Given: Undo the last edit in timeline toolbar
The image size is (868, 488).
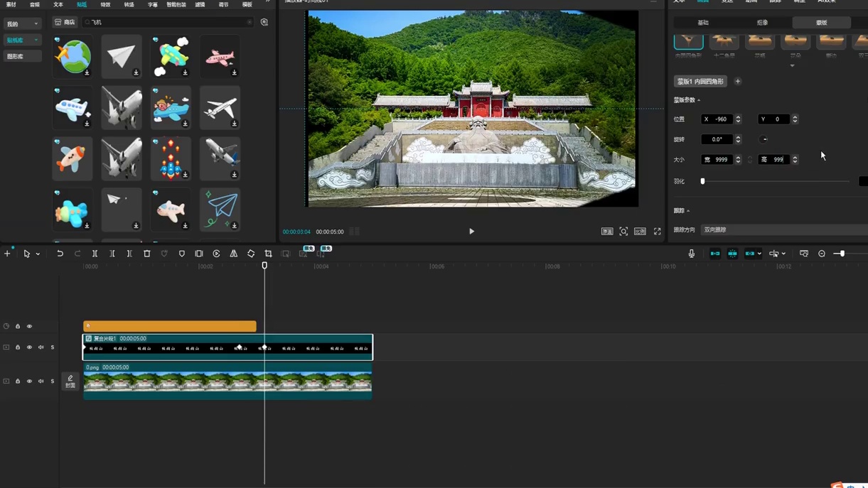Looking at the screenshot, I should tap(60, 254).
